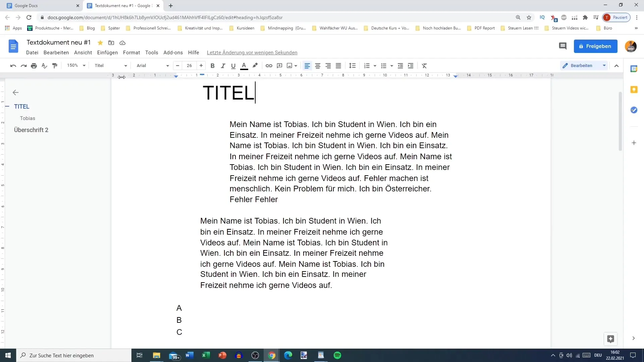Screen dimensions: 644x362
Task: Toggle the numbered list button
Action: click(367, 66)
